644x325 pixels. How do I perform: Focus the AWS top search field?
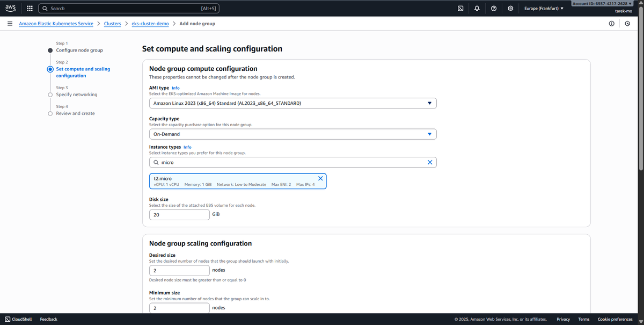click(x=129, y=9)
